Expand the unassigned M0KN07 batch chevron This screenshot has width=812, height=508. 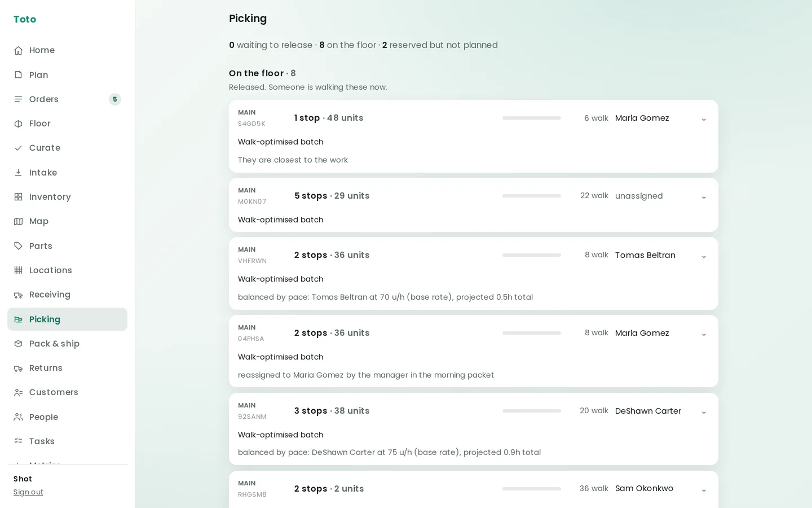[704, 197]
